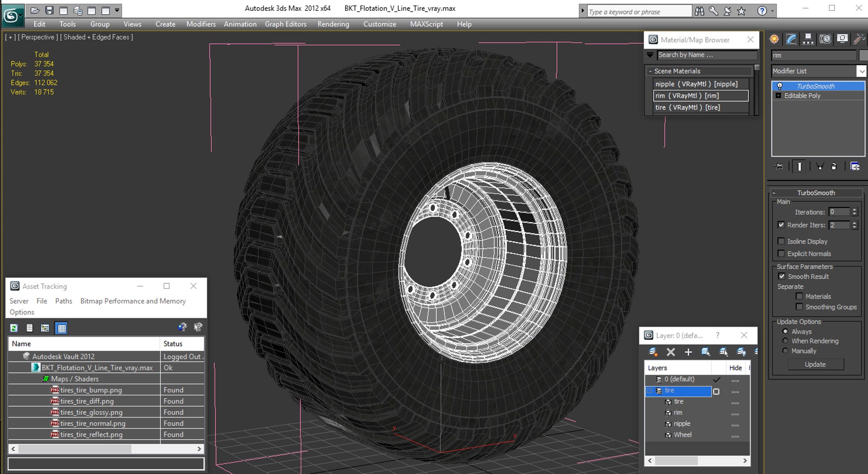Remove modifier from the stack icon
This screenshot has width=868, height=474.
[x=834, y=166]
